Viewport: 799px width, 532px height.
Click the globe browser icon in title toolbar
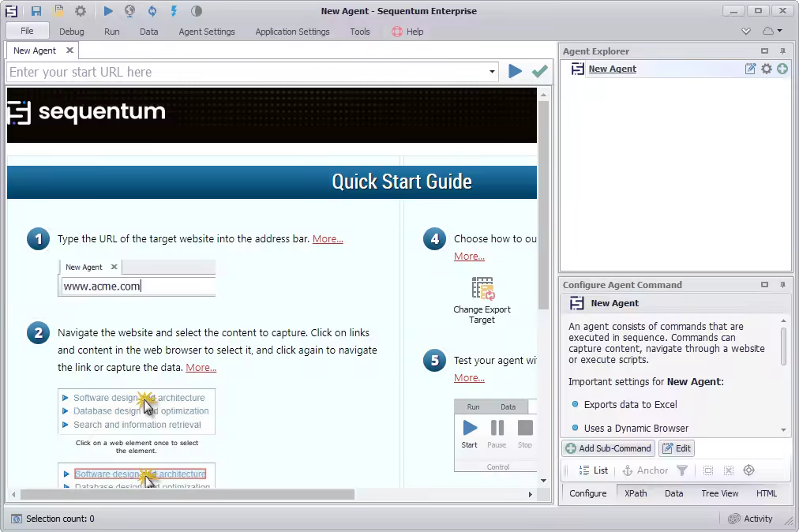pos(130,11)
